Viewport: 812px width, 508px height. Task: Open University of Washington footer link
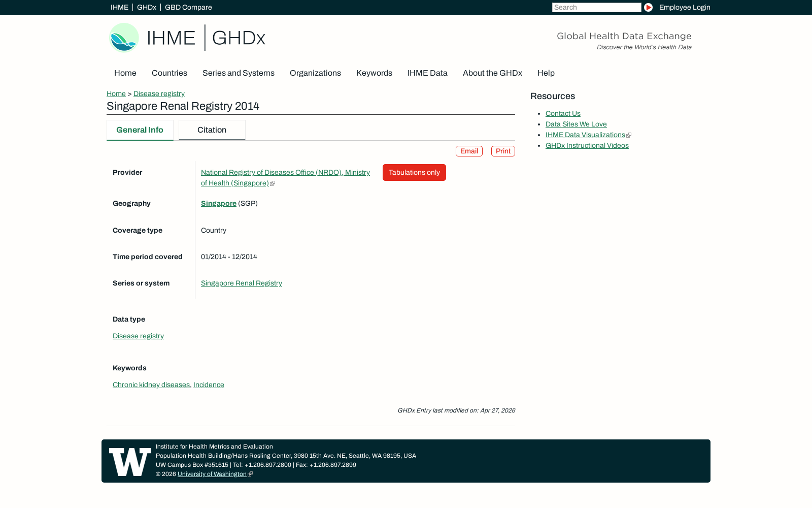(x=212, y=474)
